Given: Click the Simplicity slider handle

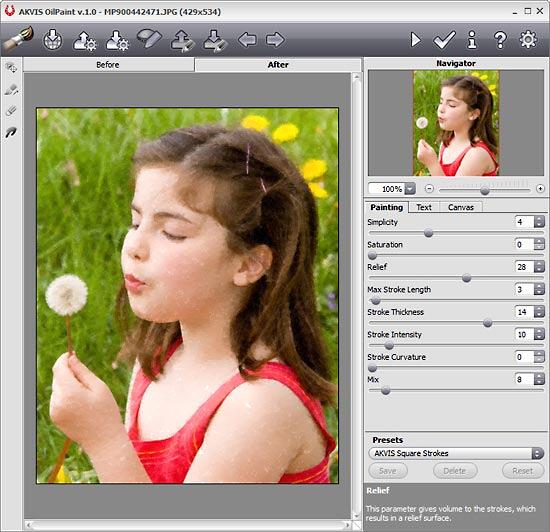Looking at the screenshot, I should point(428,233).
